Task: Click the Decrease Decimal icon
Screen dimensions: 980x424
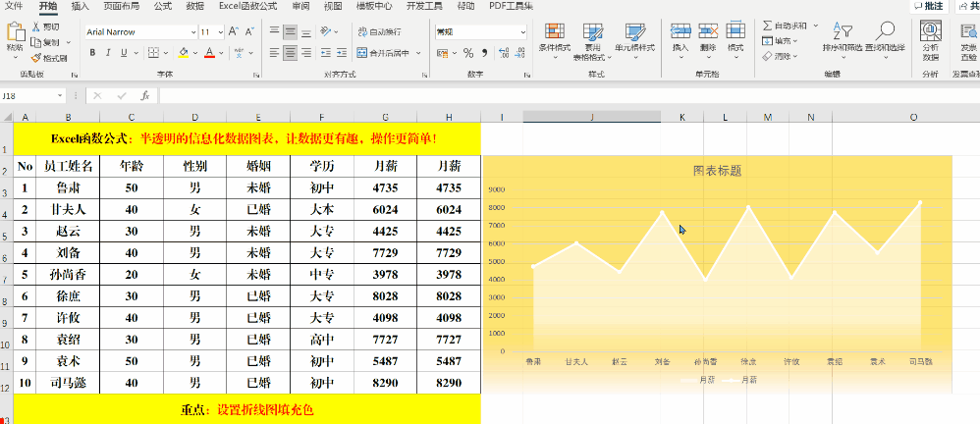Action: 520,53
